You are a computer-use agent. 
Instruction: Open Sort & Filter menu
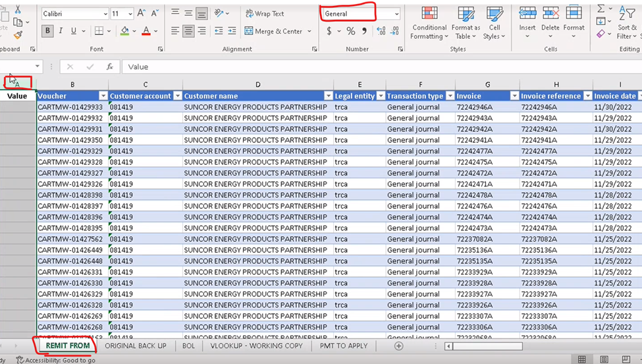point(628,22)
